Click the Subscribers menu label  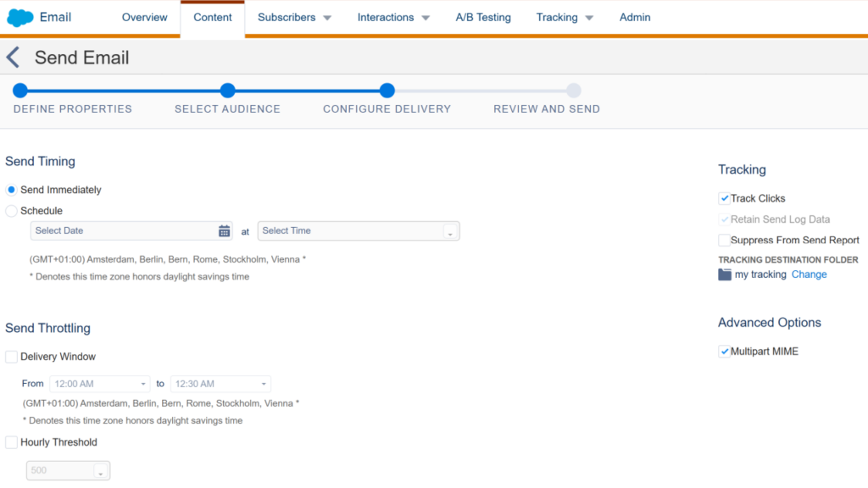pos(287,17)
